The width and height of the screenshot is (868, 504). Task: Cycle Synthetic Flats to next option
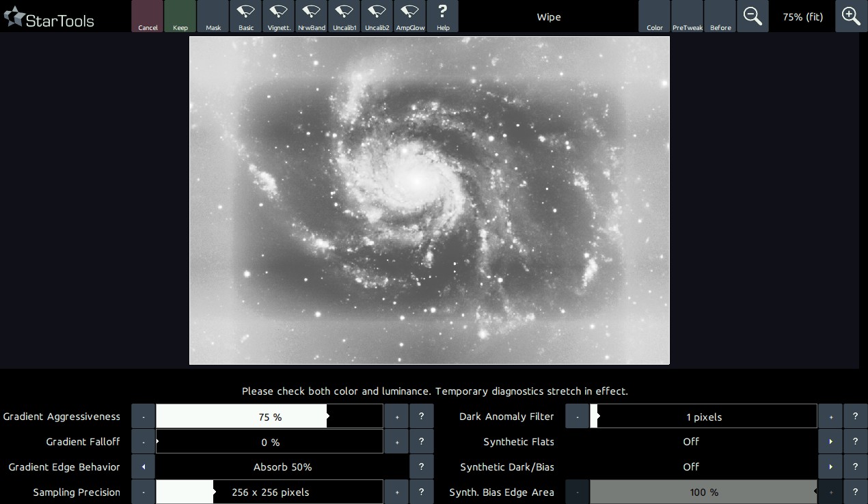(x=830, y=442)
